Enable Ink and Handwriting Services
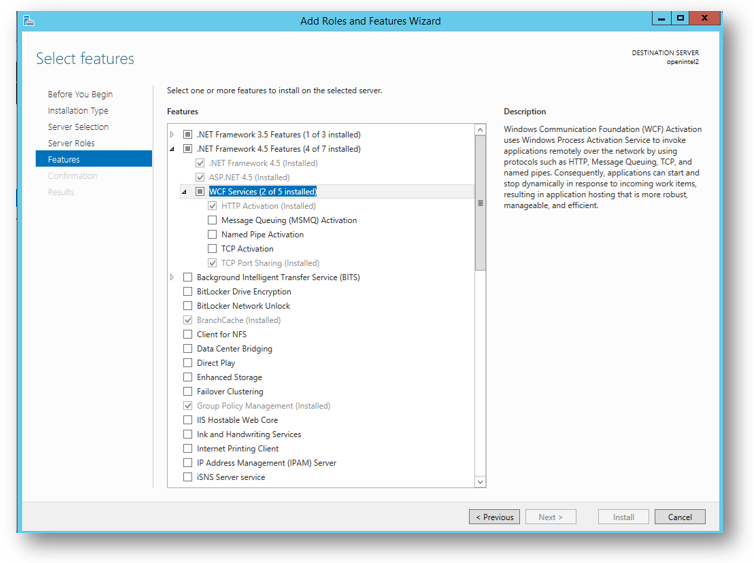The width and height of the screenshot is (754, 563). (x=188, y=434)
